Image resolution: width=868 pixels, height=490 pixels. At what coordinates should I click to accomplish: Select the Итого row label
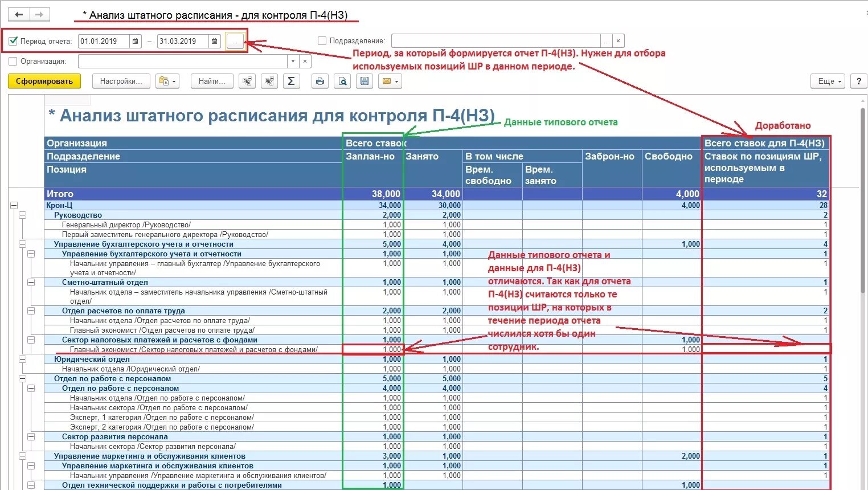60,194
